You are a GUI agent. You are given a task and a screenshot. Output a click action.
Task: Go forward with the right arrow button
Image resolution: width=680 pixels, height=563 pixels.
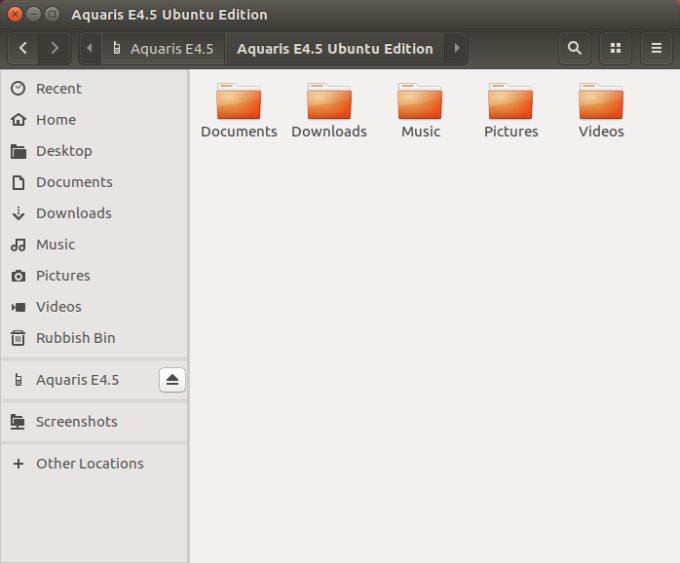[x=54, y=48]
